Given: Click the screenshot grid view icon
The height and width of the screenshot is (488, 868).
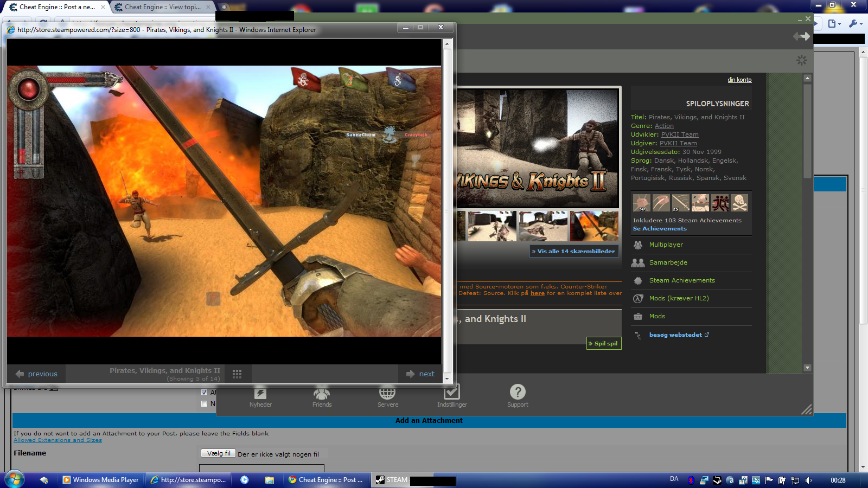Looking at the screenshot, I should pyautogui.click(x=237, y=374).
